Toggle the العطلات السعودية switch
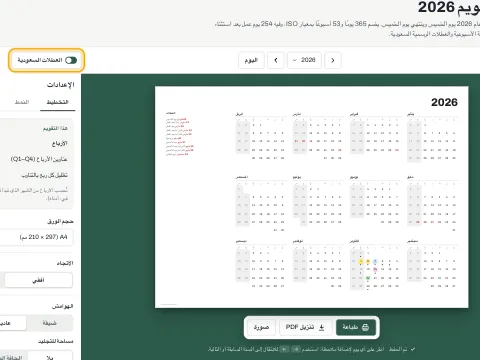The height and width of the screenshot is (360, 480). tap(71, 60)
